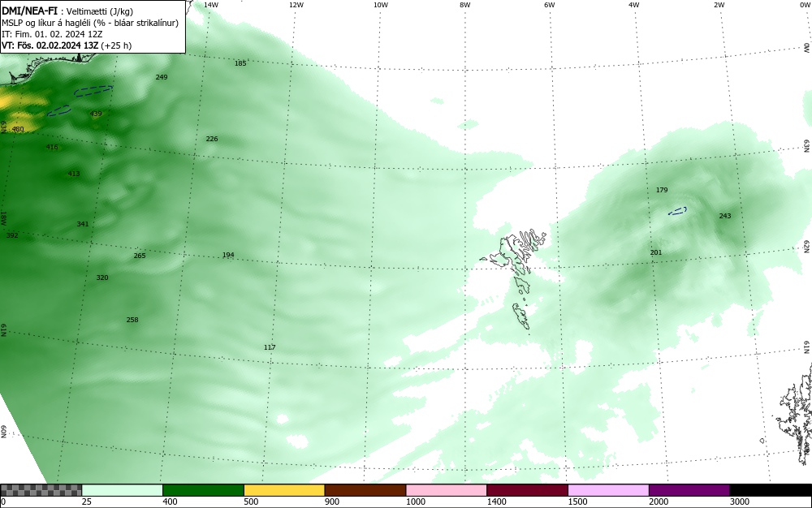
Task: Click the map value 117
Action: pyautogui.click(x=270, y=347)
